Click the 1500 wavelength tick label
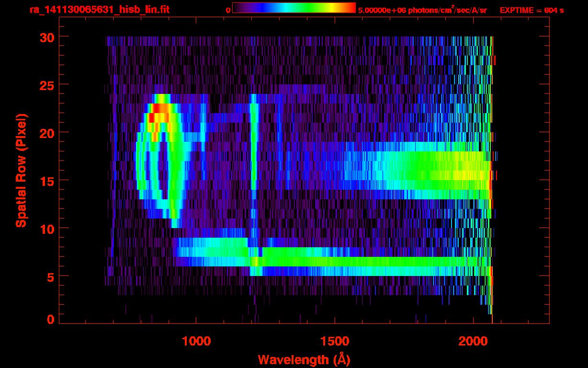The width and height of the screenshot is (588, 368). tap(334, 341)
